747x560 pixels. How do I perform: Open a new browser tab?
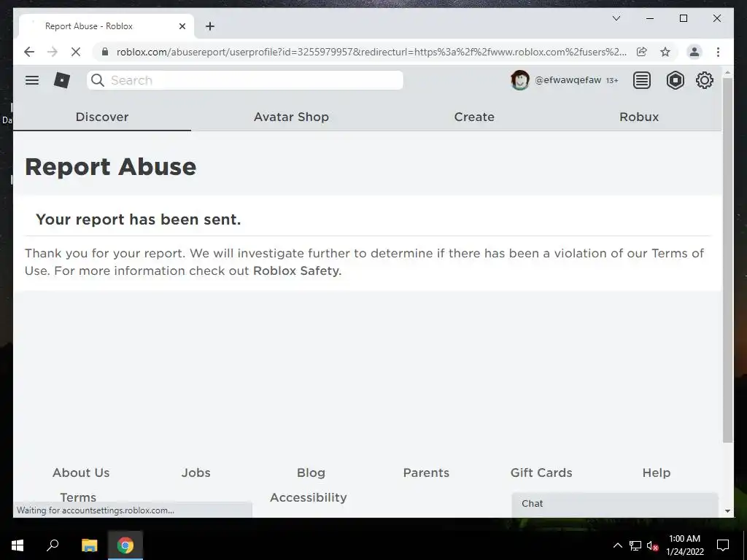point(210,26)
